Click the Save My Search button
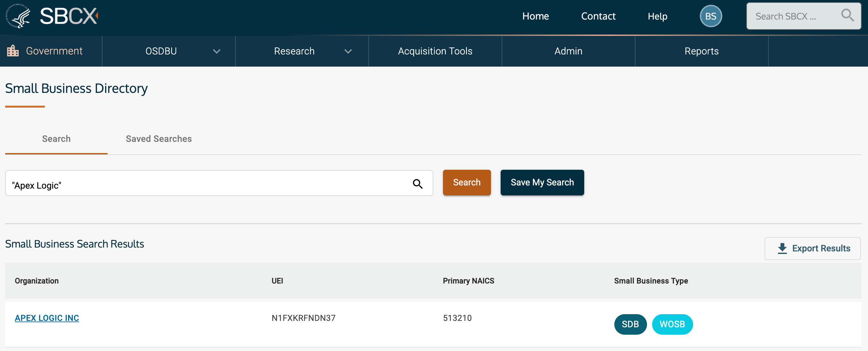 click(542, 182)
